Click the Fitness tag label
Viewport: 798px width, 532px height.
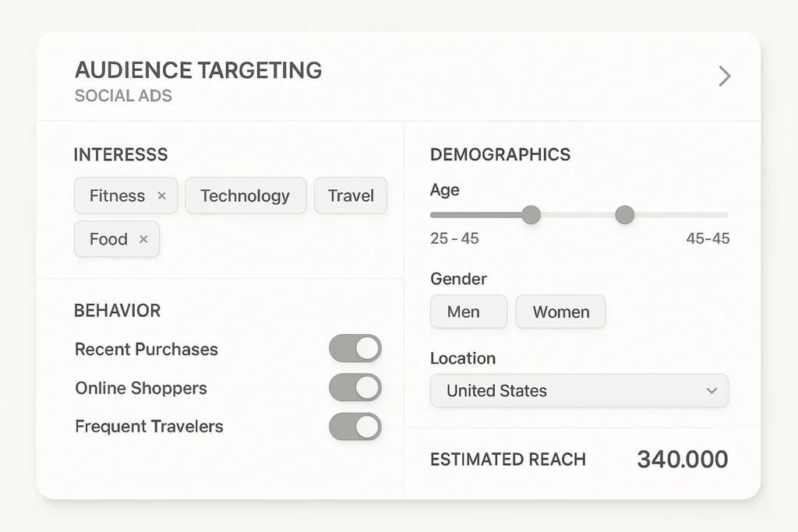click(117, 196)
